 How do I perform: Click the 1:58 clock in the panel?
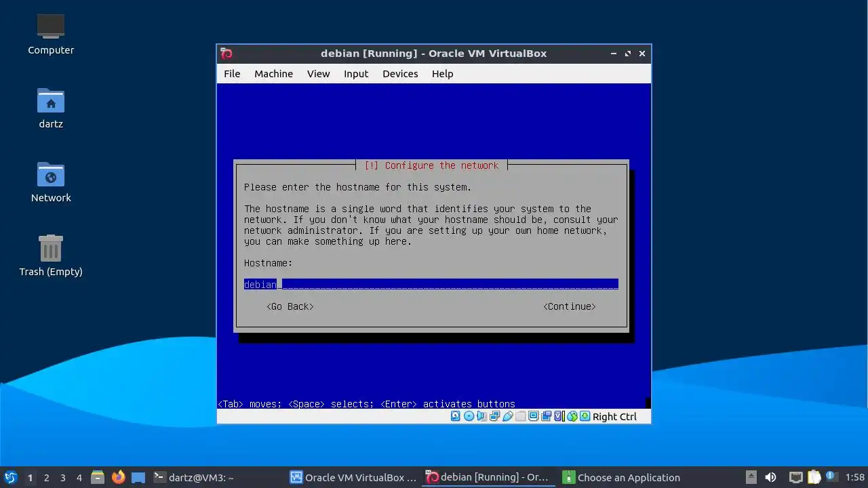(855, 477)
